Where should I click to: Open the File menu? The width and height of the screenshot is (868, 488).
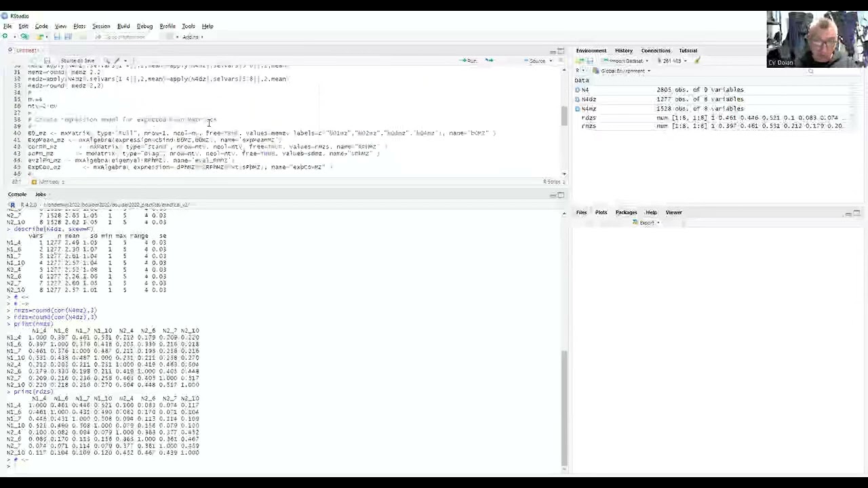pos(7,26)
